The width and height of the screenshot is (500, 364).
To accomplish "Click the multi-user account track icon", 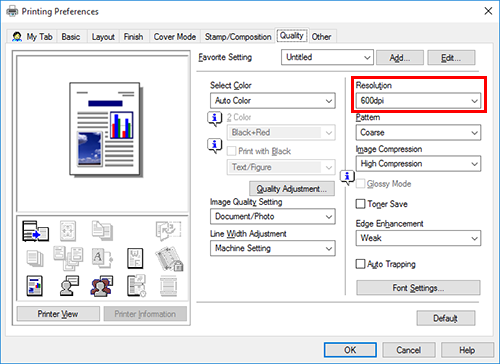I will 102,286.
